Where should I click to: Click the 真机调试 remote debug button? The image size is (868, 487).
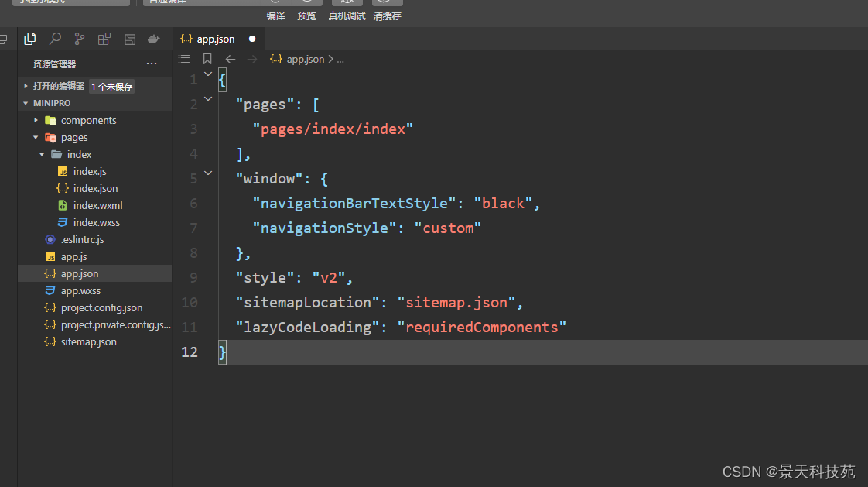tap(347, 16)
